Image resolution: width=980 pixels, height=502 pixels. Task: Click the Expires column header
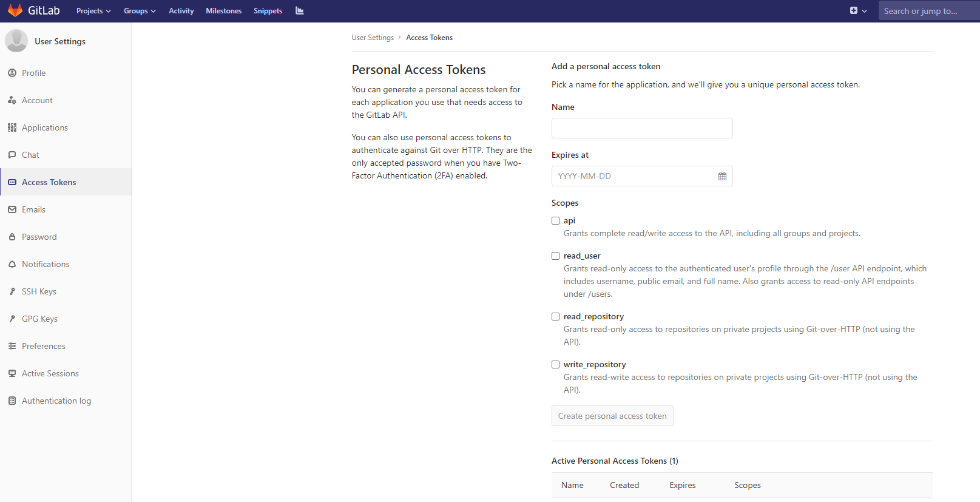click(683, 486)
